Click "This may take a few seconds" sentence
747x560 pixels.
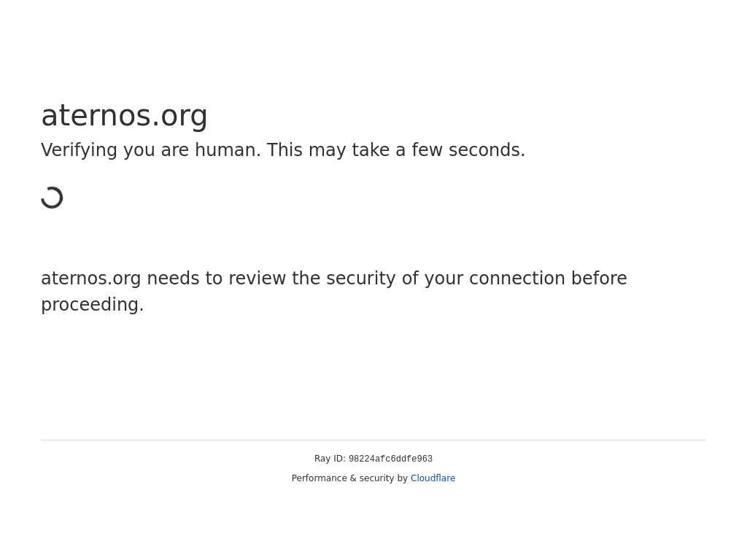tap(395, 150)
